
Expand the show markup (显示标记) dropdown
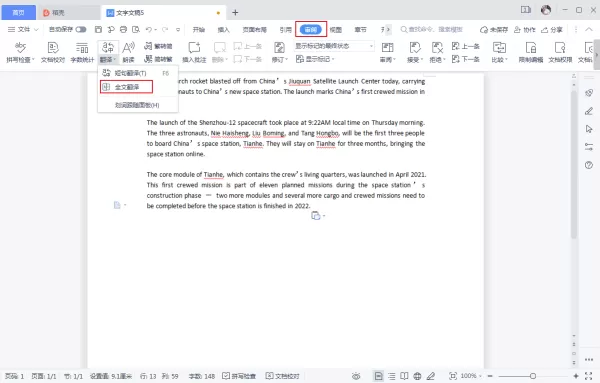tap(333, 59)
